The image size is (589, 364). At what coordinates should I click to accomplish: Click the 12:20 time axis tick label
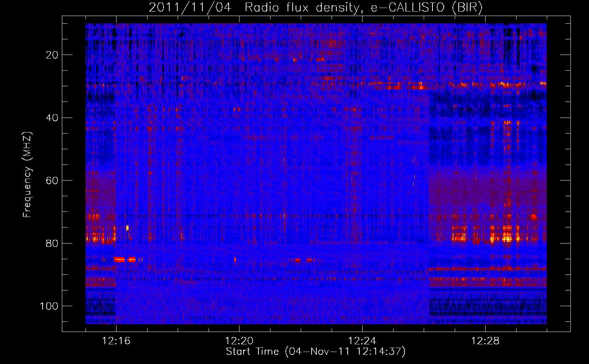coord(239,341)
